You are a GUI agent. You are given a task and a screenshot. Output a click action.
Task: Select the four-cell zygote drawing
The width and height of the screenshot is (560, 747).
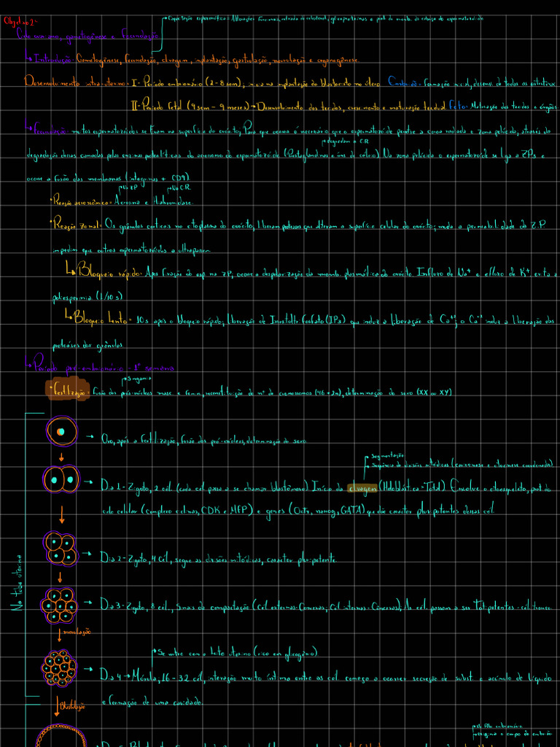(60, 547)
